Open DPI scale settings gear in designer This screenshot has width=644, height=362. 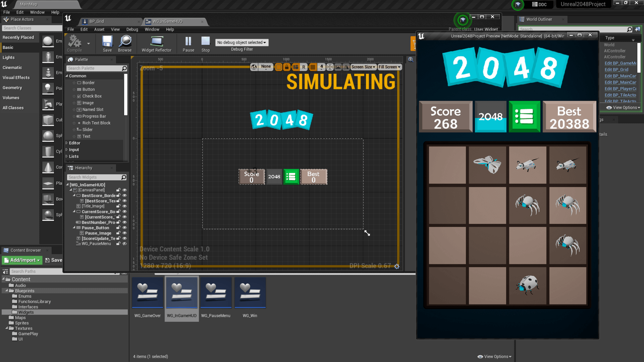point(397,266)
